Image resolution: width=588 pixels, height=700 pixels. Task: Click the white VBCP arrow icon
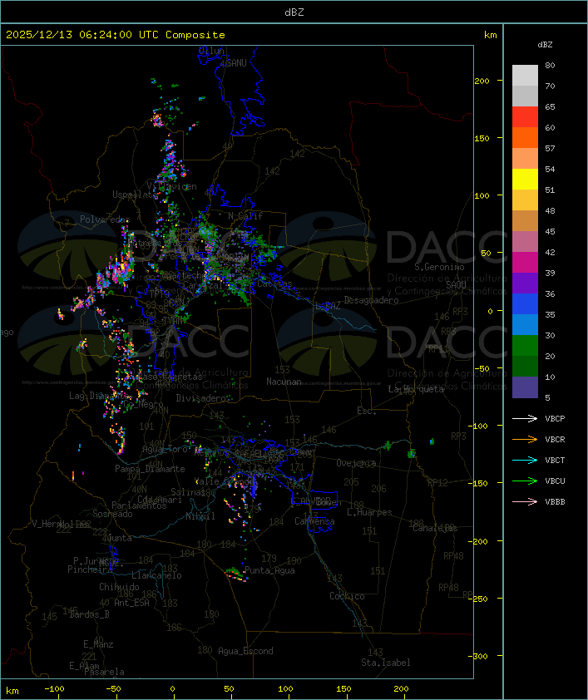point(525,418)
